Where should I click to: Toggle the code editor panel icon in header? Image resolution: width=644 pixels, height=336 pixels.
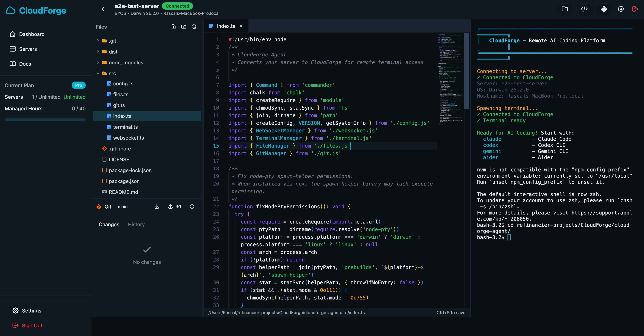click(584, 9)
